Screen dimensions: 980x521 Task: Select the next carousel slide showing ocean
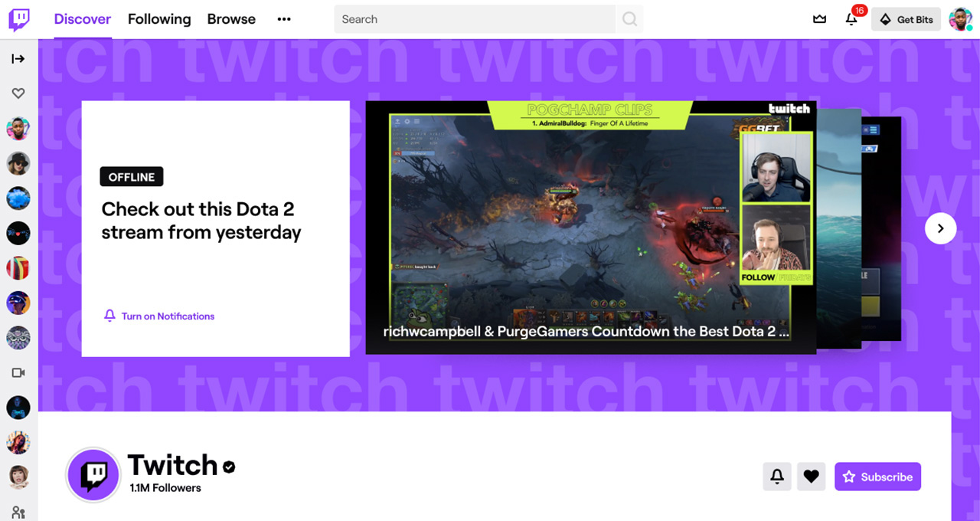(839, 228)
